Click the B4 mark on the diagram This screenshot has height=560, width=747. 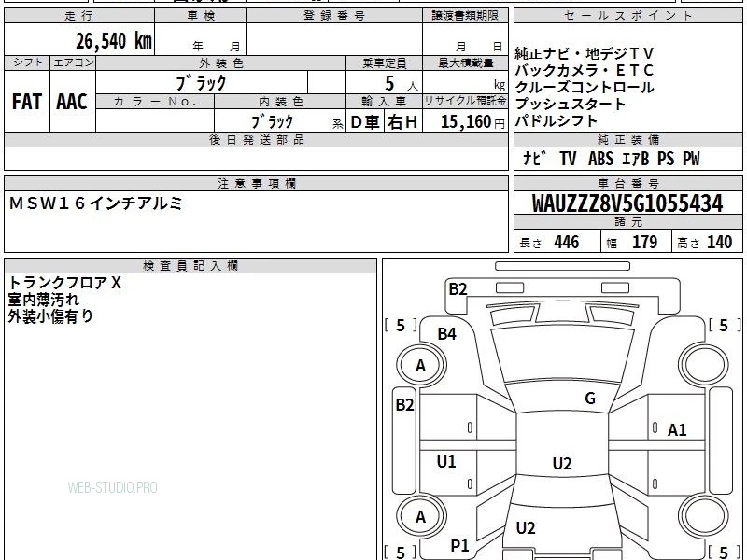(x=447, y=334)
